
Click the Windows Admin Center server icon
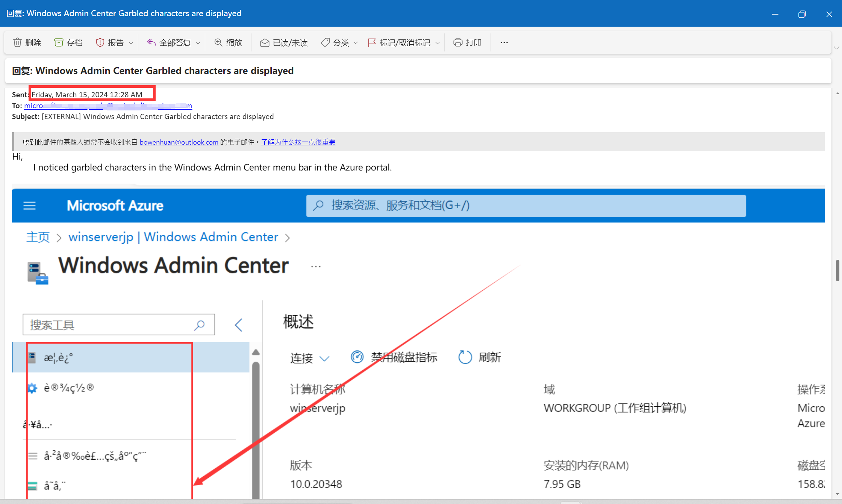tap(38, 273)
